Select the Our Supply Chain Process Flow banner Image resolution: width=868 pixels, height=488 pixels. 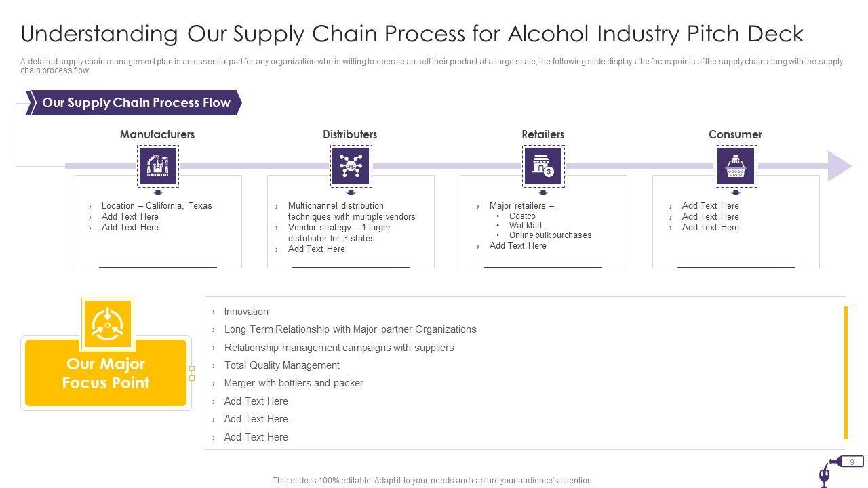point(136,103)
